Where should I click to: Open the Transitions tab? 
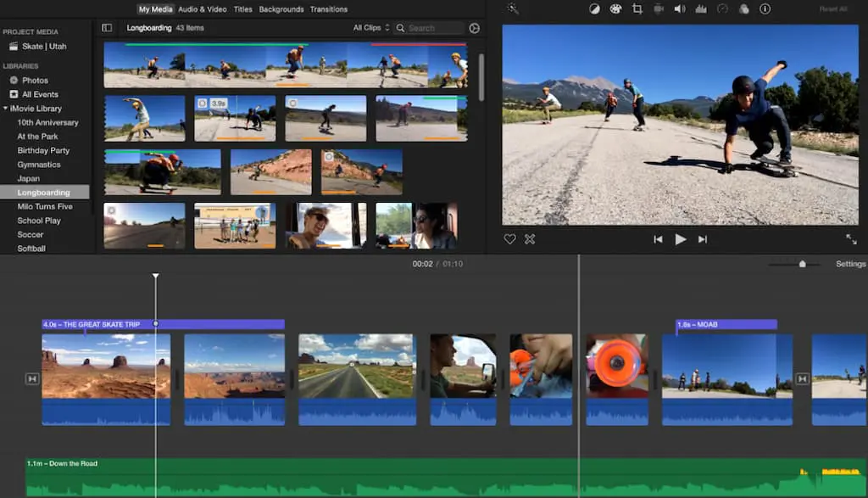pos(329,9)
